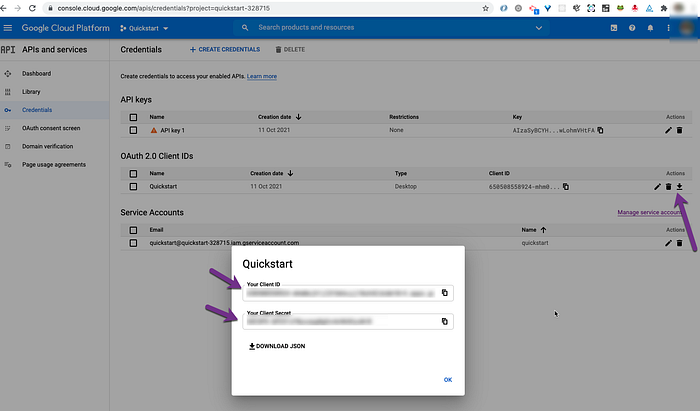Reload the page in browser
Image resolution: width=700 pixels, height=411 pixels.
[x=32, y=8]
